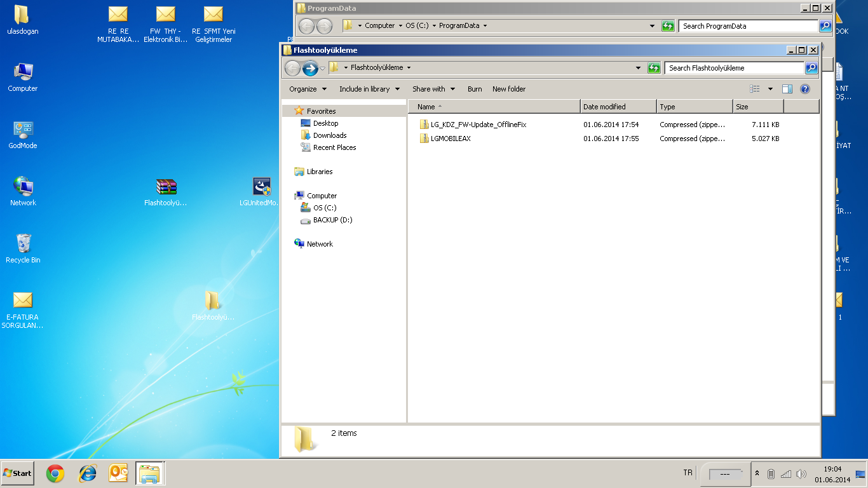Click the Burn toolbar button
The width and height of the screenshot is (868, 488).
[x=475, y=89]
